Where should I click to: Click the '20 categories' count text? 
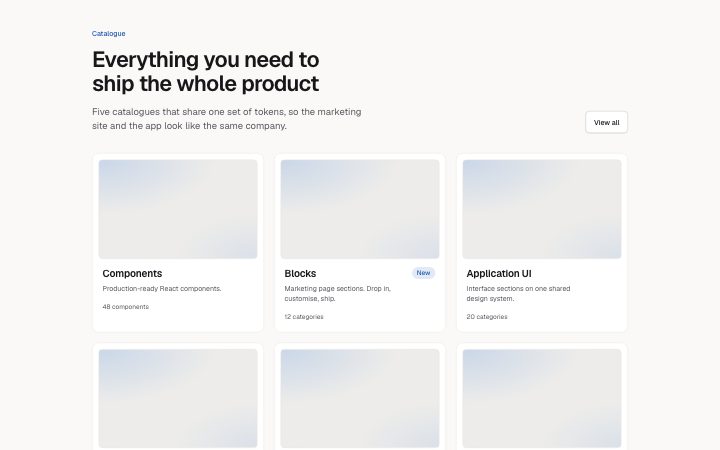coord(487,317)
